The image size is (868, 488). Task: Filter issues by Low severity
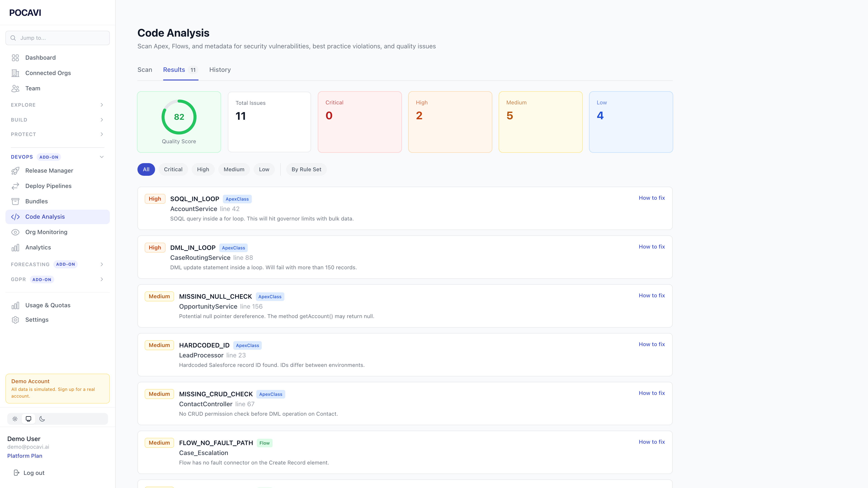click(264, 169)
